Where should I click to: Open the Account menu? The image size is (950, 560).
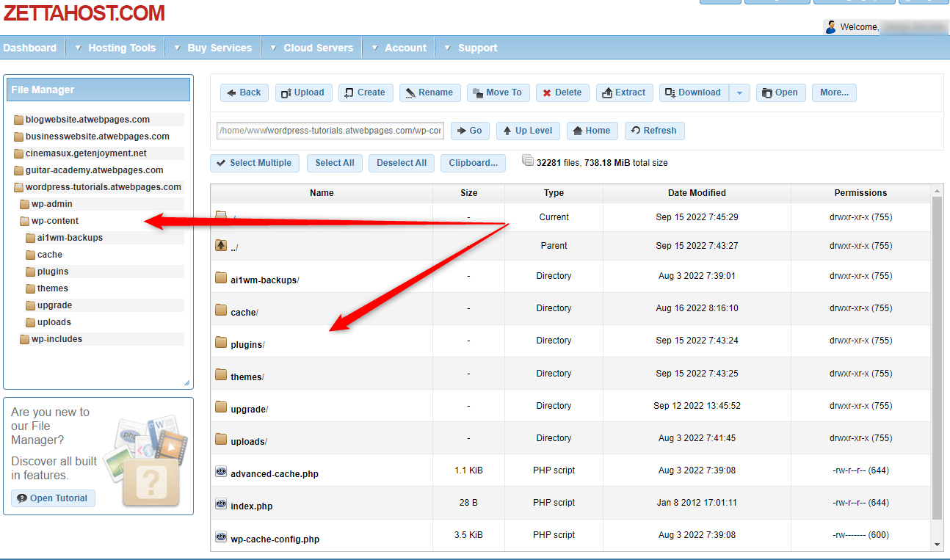pyautogui.click(x=399, y=48)
